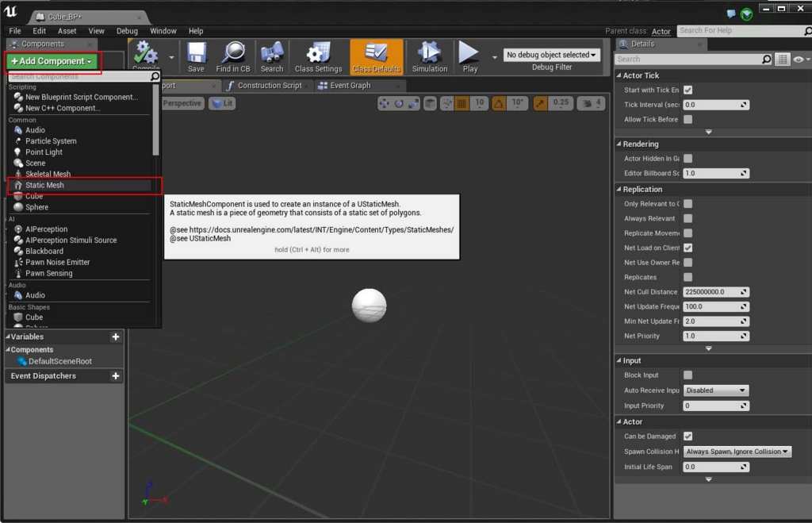Add Event Dispatcher with plus icon
The width and height of the screenshot is (812, 523).
coord(116,376)
